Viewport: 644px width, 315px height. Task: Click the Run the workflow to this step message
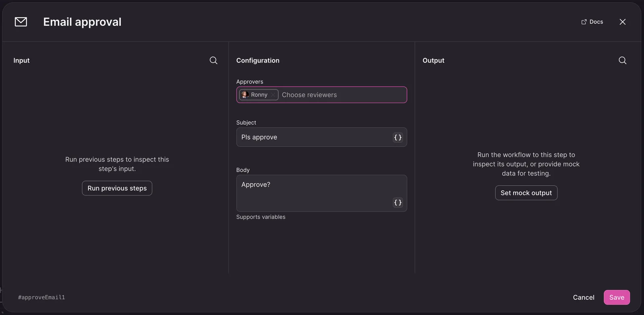pos(526,164)
